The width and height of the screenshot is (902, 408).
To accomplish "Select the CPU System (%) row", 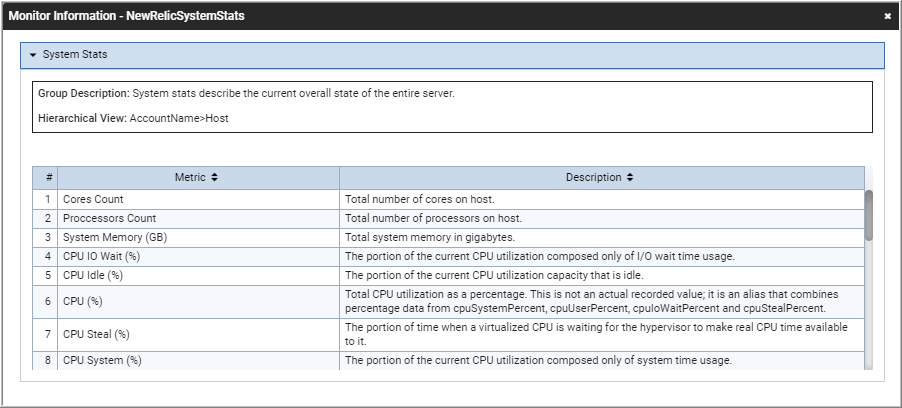I will pos(448,360).
